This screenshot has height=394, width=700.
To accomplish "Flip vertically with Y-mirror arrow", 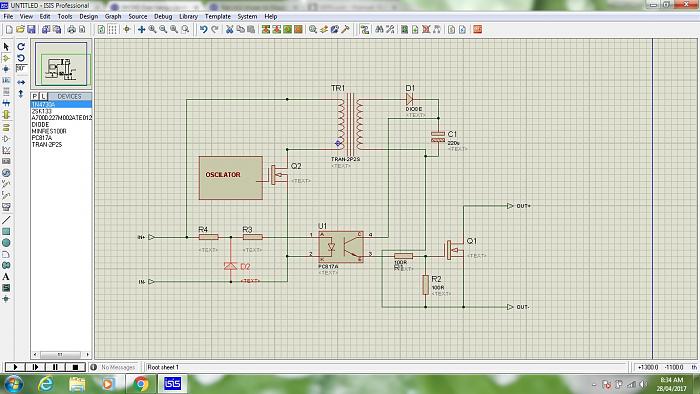I will pyautogui.click(x=21, y=93).
